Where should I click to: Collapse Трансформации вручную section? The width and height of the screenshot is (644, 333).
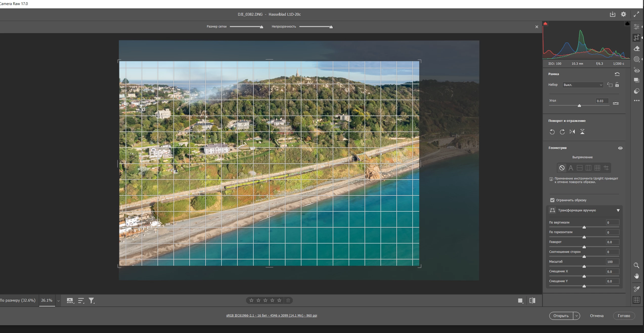[x=618, y=210]
